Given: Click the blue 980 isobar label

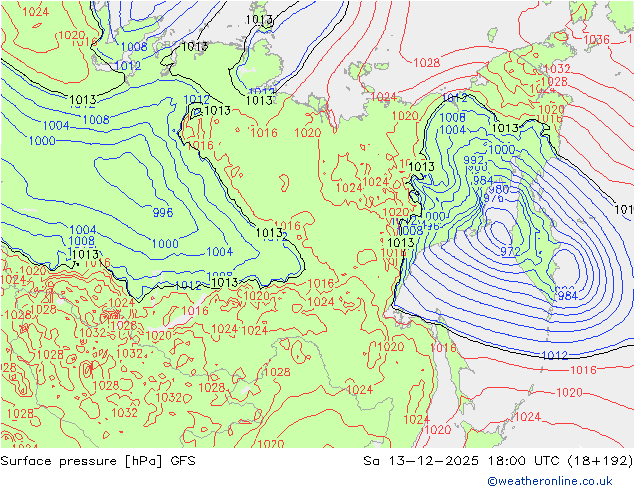Looking at the screenshot, I should pos(499,189).
